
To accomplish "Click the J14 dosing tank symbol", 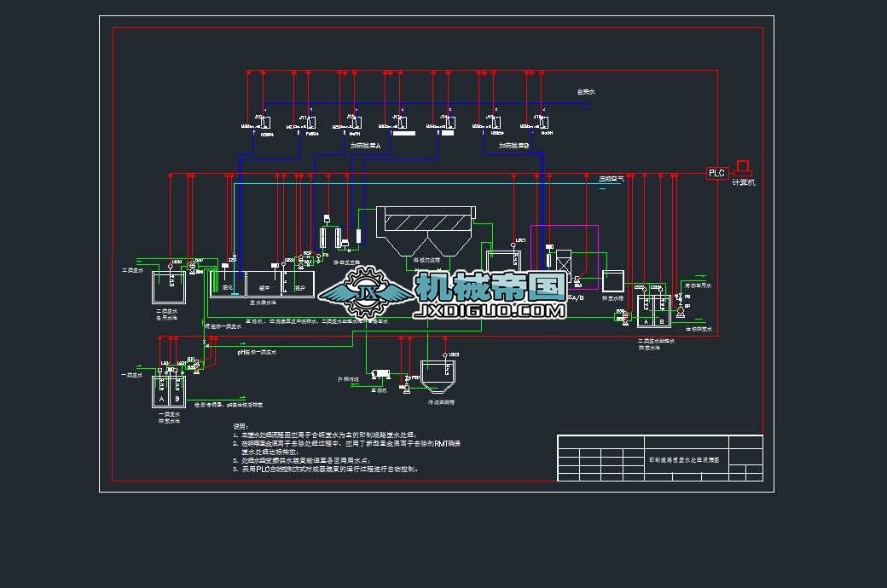I will coord(451,123).
